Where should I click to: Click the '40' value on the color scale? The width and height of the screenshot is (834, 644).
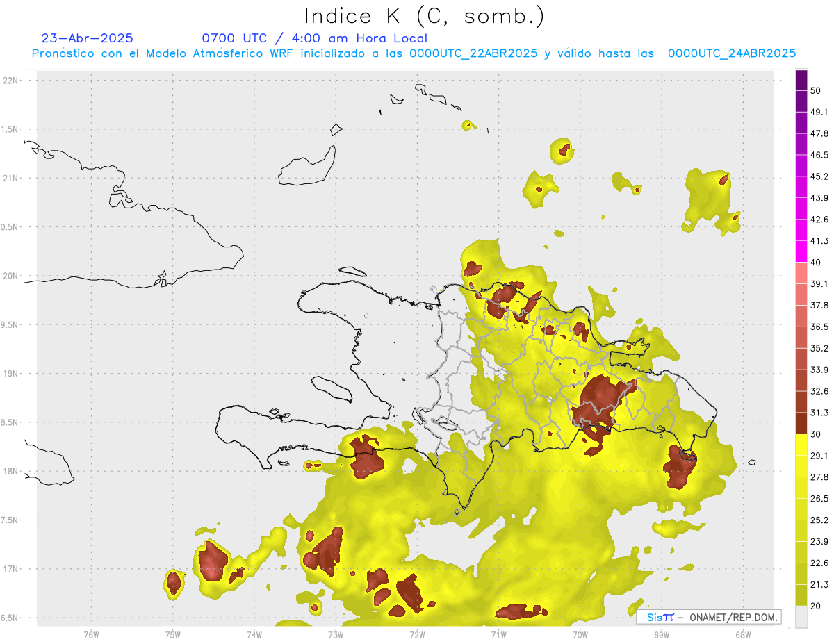coord(816,262)
